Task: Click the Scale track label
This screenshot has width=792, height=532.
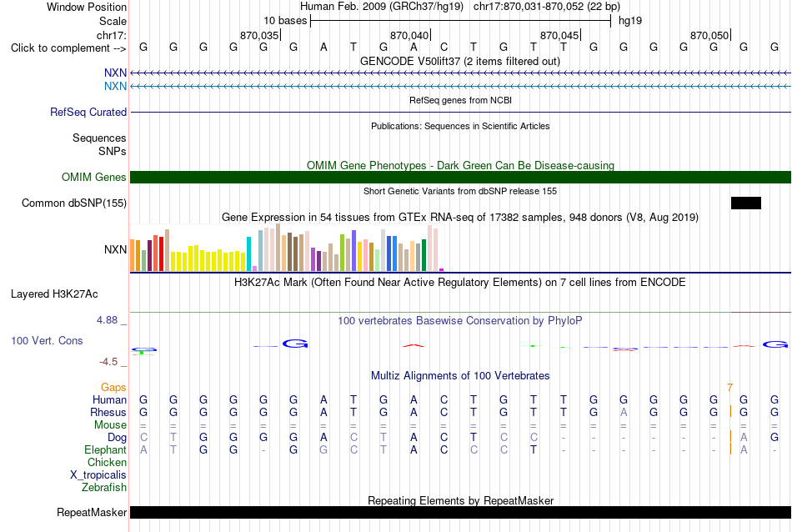Action: point(113,21)
